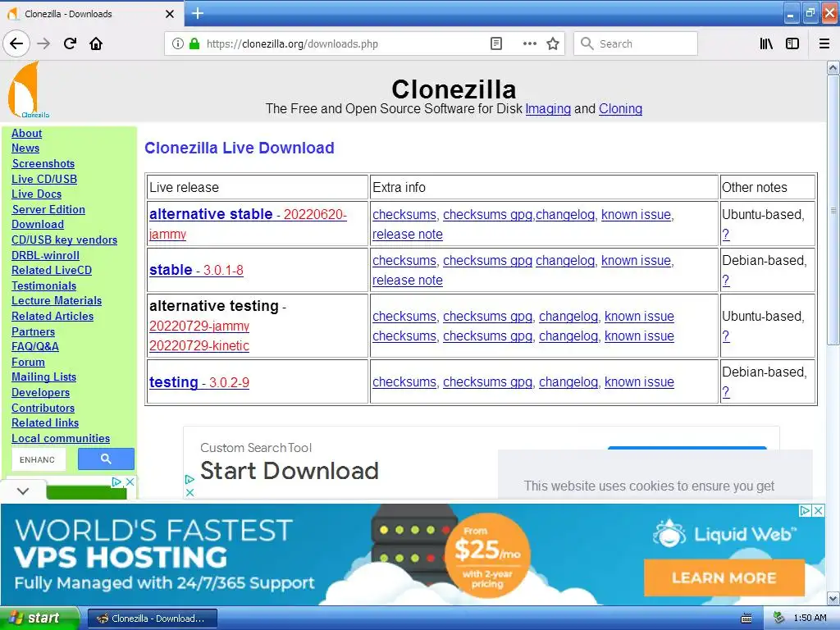
Task: Click the Start Download ad heading
Action: click(290, 471)
